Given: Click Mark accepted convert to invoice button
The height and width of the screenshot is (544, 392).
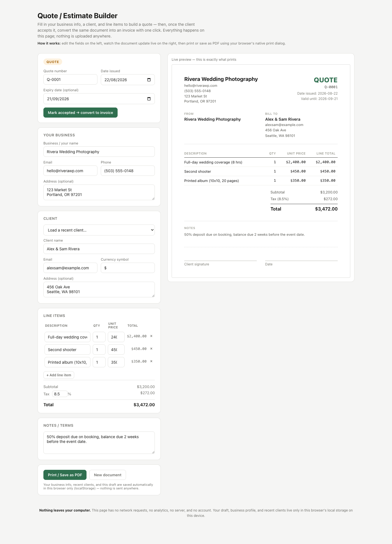Looking at the screenshot, I should coord(80,113).
